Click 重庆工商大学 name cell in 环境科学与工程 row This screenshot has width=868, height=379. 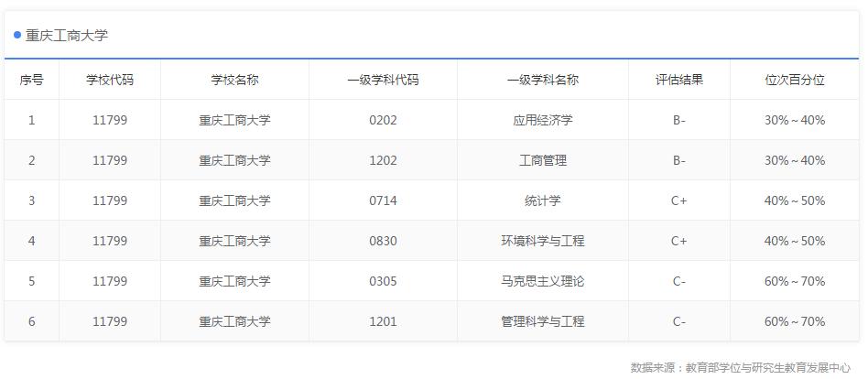point(234,241)
